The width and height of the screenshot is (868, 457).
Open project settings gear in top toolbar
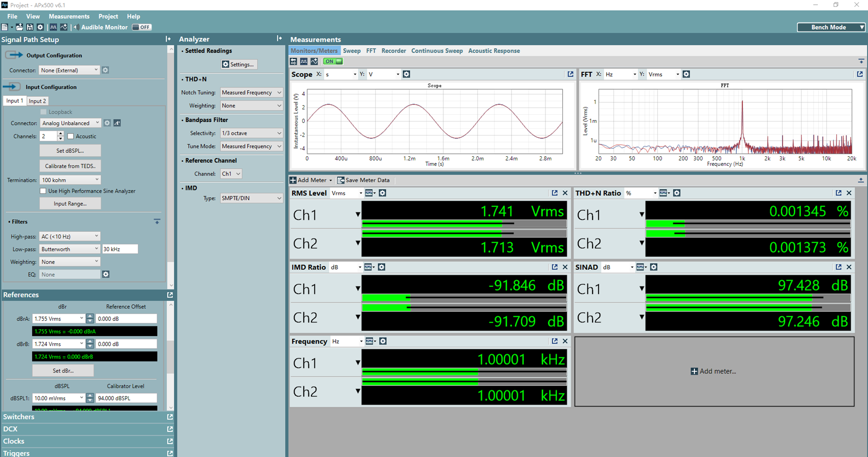[41, 27]
